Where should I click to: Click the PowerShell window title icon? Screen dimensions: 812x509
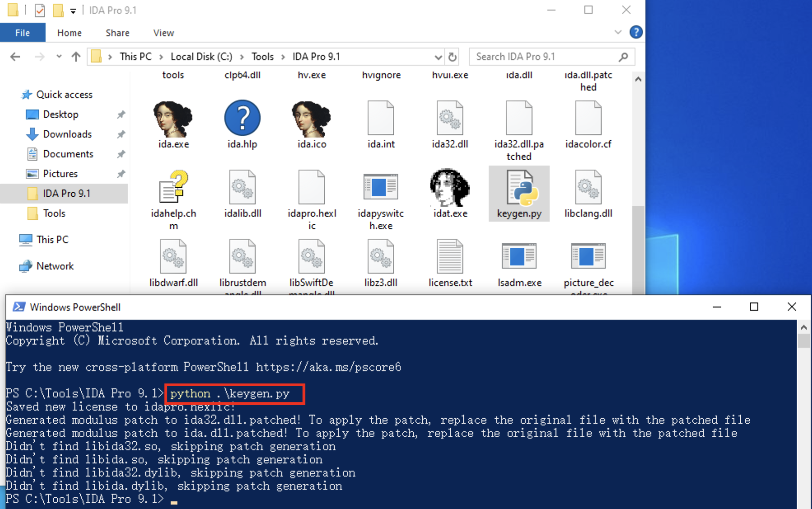pyautogui.click(x=18, y=307)
